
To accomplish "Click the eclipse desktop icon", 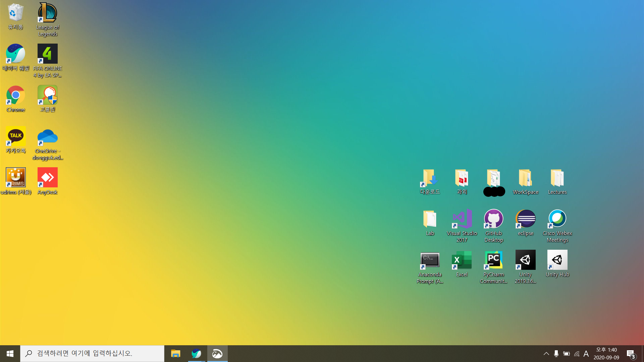I will tap(525, 219).
